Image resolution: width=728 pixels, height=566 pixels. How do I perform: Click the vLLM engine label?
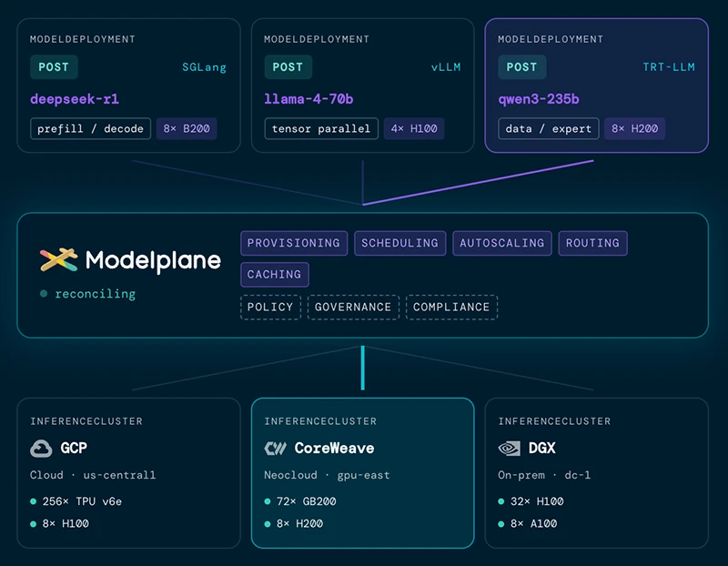point(446,67)
